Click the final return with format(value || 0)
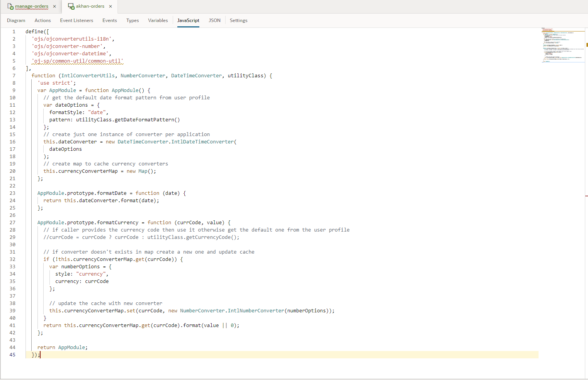Viewport: 588px width, 380px height. pyautogui.click(x=141, y=325)
